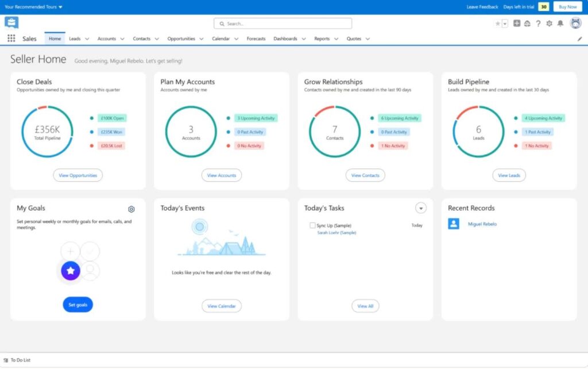The image size is (588, 369).
Task: Open the Setup gear icon
Action: 549,24
